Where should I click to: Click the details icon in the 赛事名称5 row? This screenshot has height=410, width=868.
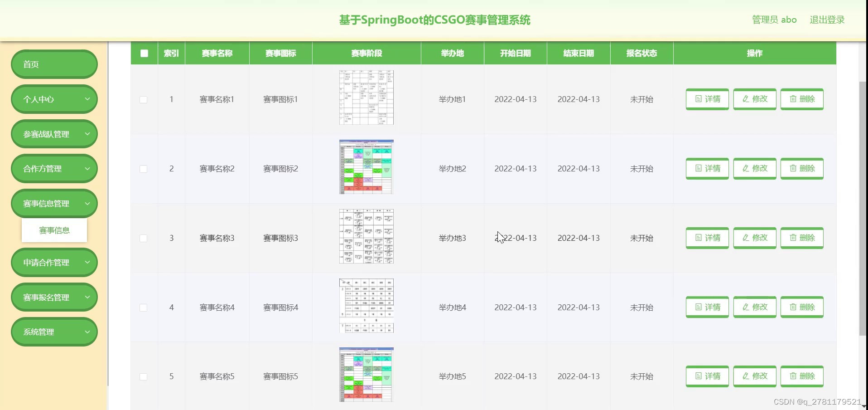click(698, 376)
